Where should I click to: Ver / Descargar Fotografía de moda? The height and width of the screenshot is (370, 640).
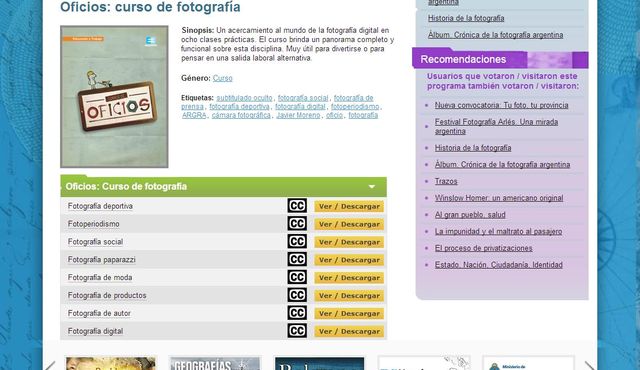point(349,278)
